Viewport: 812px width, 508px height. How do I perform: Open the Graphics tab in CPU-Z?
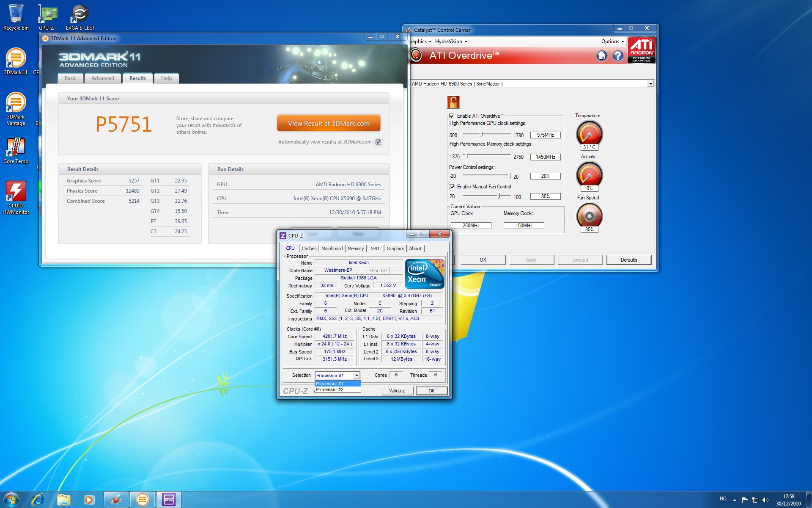click(395, 248)
